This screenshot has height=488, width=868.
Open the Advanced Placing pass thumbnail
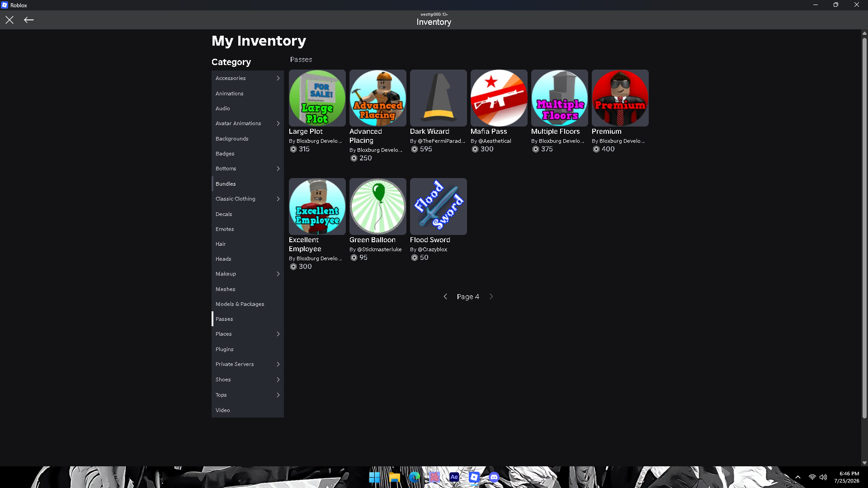pyautogui.click(x=378, y=98)
